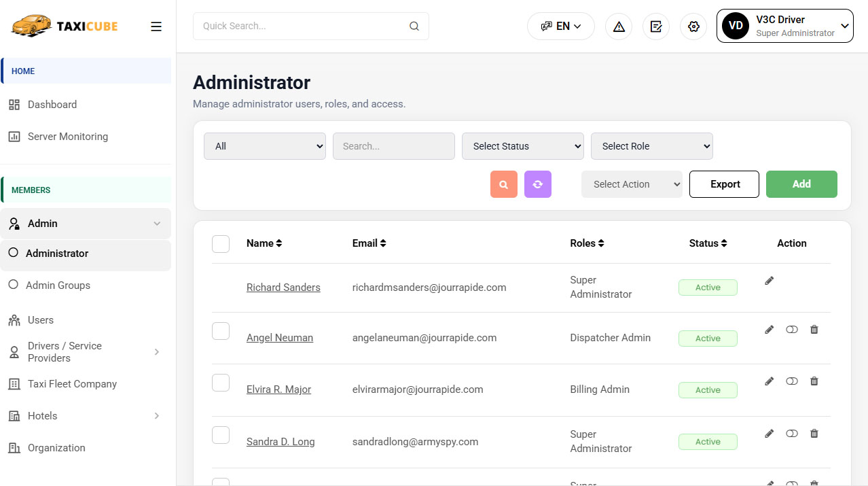Open the V3C Driver profile dropdown
This screenshot has width=868, height=486.
tap(785, 26)
